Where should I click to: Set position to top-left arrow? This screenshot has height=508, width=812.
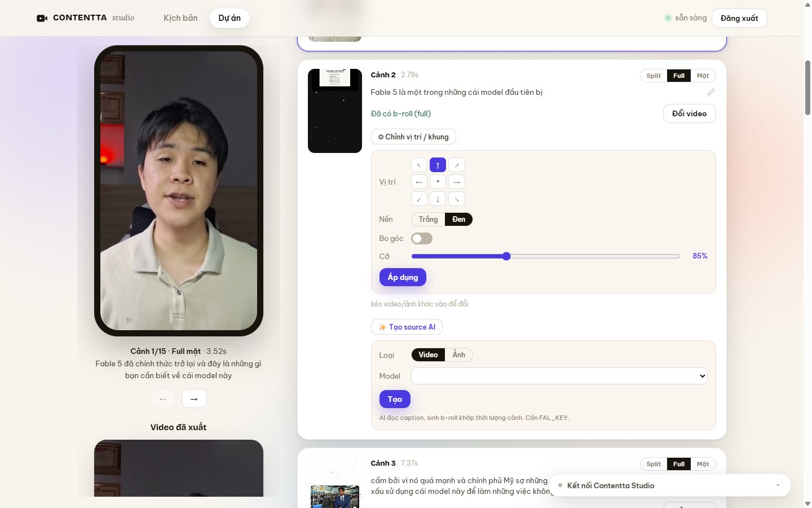pos(419,165)
